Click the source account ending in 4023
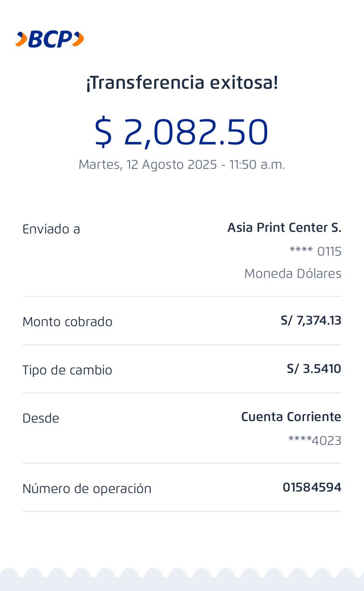 (x=315, y=441)
